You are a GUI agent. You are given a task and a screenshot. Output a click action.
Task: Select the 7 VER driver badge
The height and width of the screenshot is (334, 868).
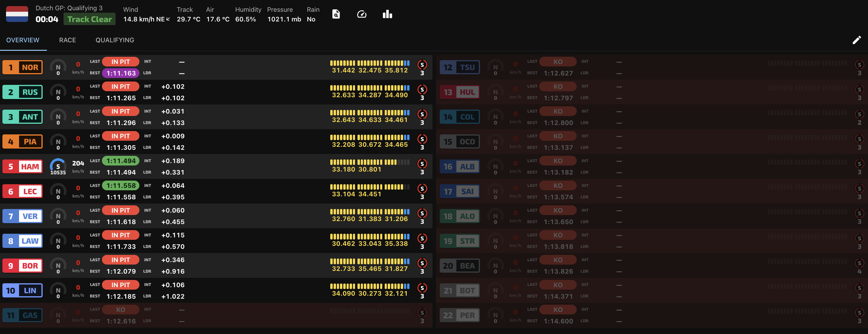click(23, 216)
